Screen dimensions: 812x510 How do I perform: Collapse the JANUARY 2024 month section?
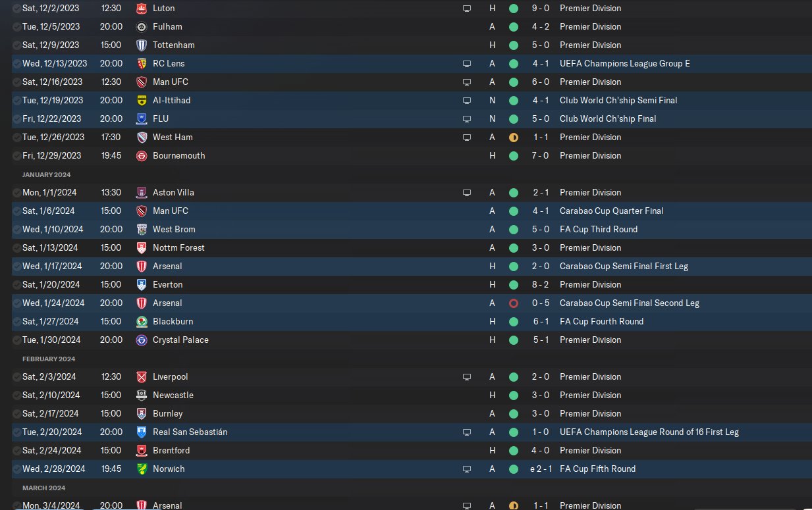pos(46,174)
